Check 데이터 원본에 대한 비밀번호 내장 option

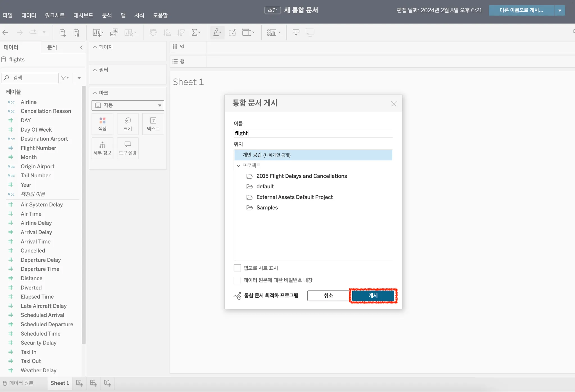[237, 280]
